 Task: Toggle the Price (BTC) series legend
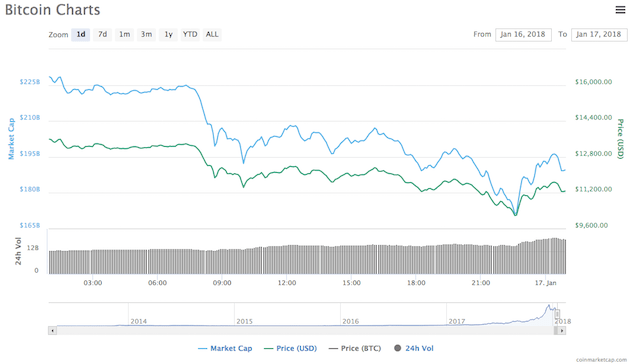click(355, 348)
